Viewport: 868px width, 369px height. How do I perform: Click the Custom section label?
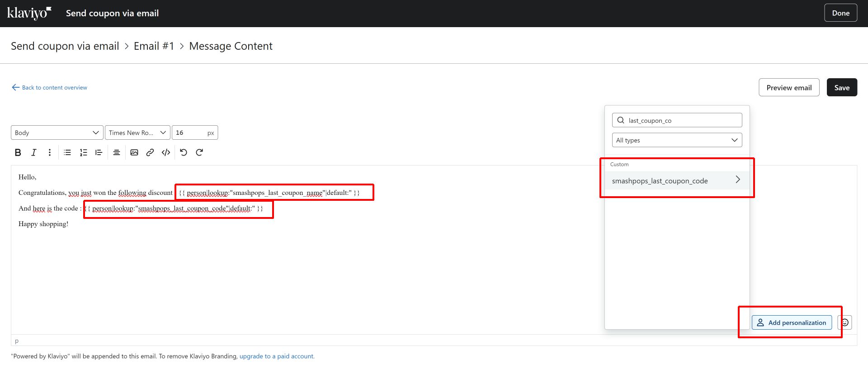(619, 164)
